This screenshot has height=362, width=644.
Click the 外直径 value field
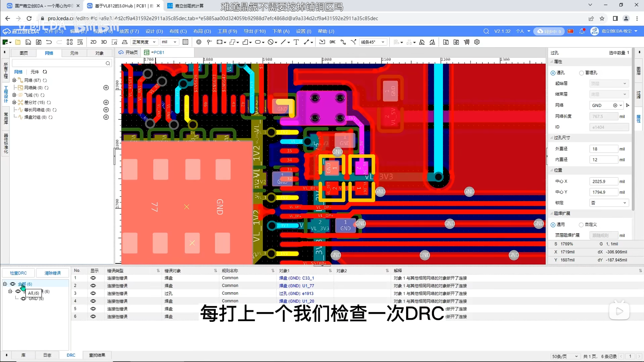pyautogui.click(x=603, y=149)
